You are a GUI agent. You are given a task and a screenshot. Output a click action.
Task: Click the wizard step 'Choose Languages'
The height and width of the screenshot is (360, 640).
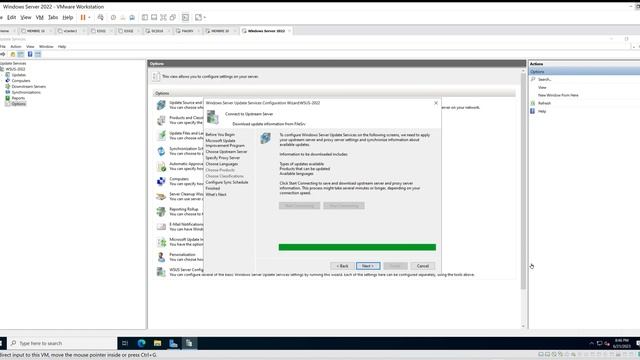(x=222, y=164)
